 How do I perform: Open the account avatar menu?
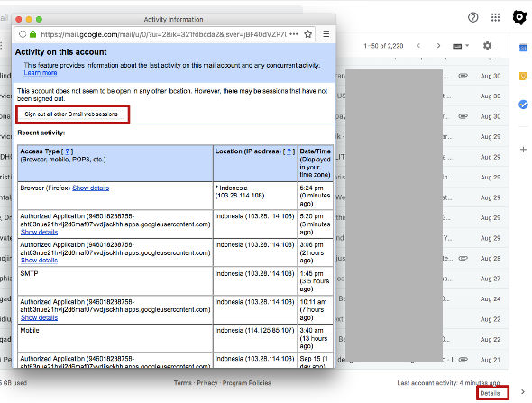(x=519, y=17)
